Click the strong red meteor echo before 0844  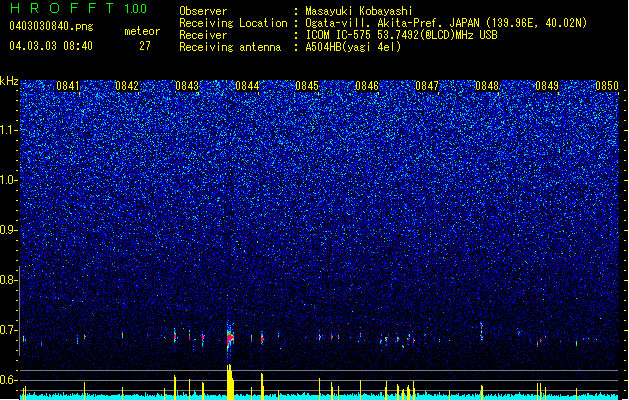click(230, 339)
